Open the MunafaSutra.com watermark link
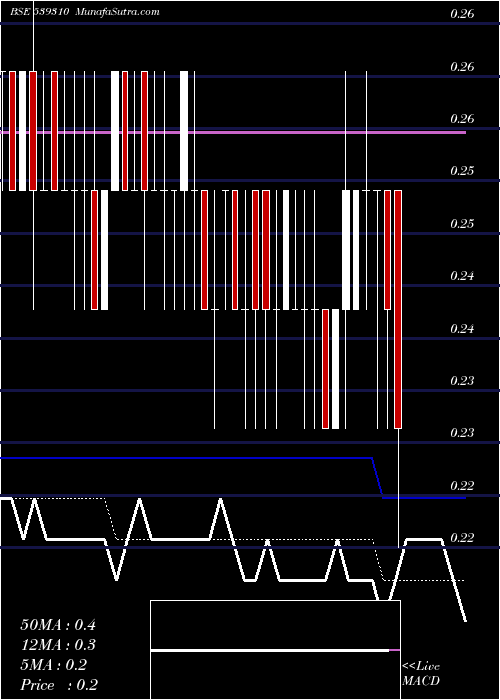This screenshot has height=700, width=500. tap(118, 12)
